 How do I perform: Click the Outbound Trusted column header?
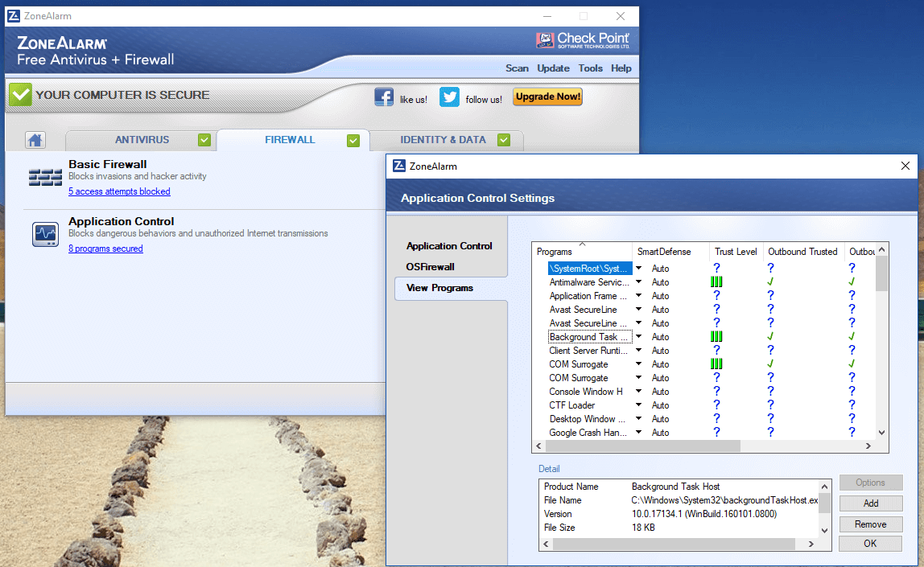(x=802, y=252)
